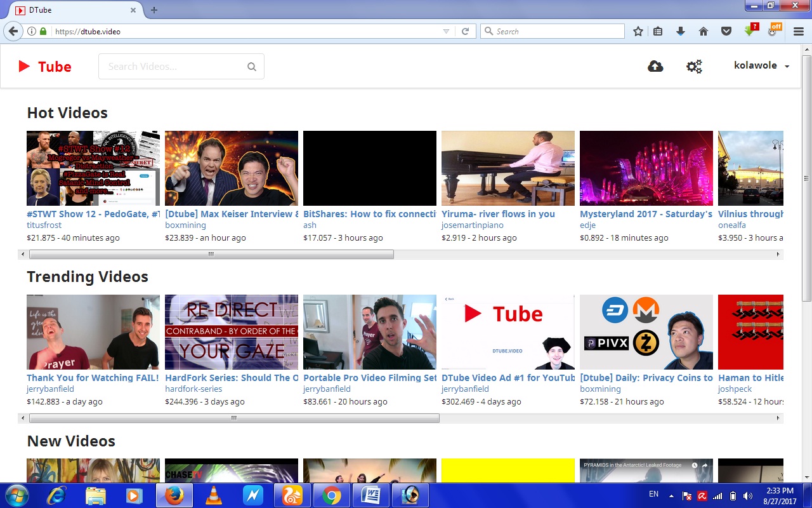Visit titusfrost channel link
This screenshot has width=812, height=508.
[44, 225]
